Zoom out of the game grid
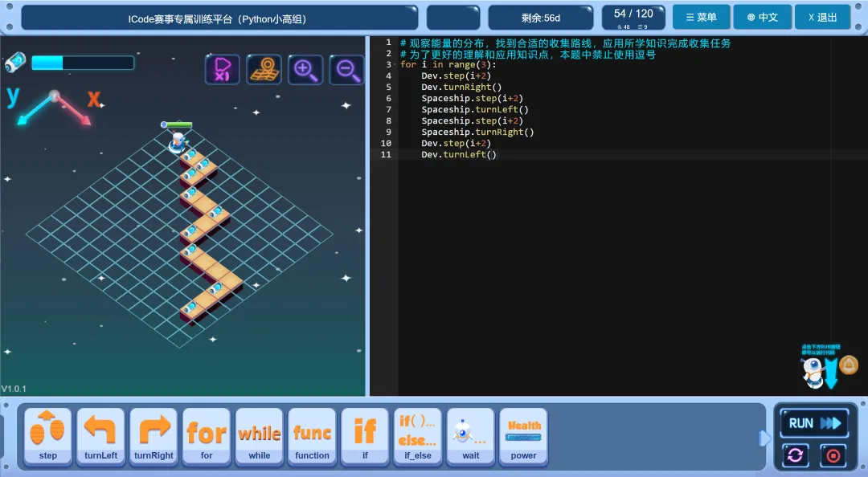 pos(347,70)
